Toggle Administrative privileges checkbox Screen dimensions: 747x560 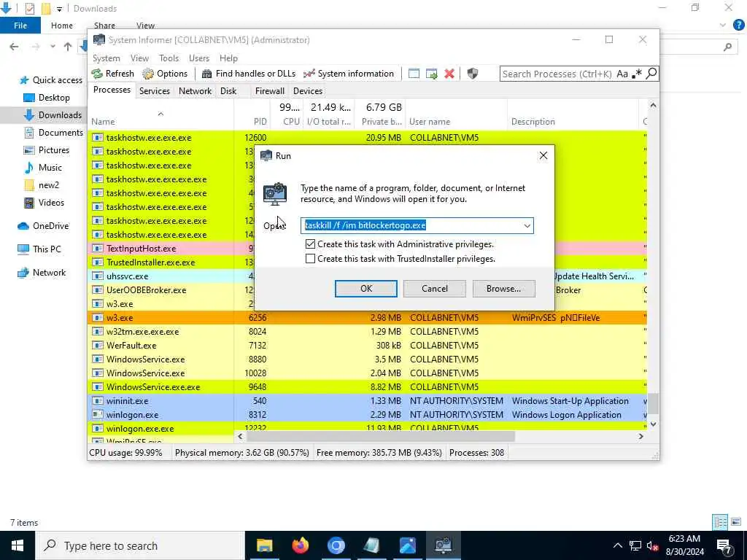pos(310,244)
